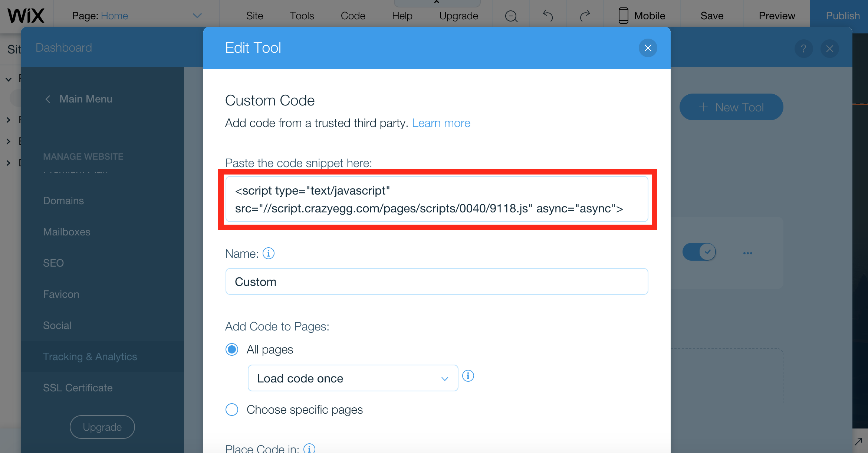Toggle the tracking tool enabled switch
This screenshot has width=868, height=453.
(699, 252)
